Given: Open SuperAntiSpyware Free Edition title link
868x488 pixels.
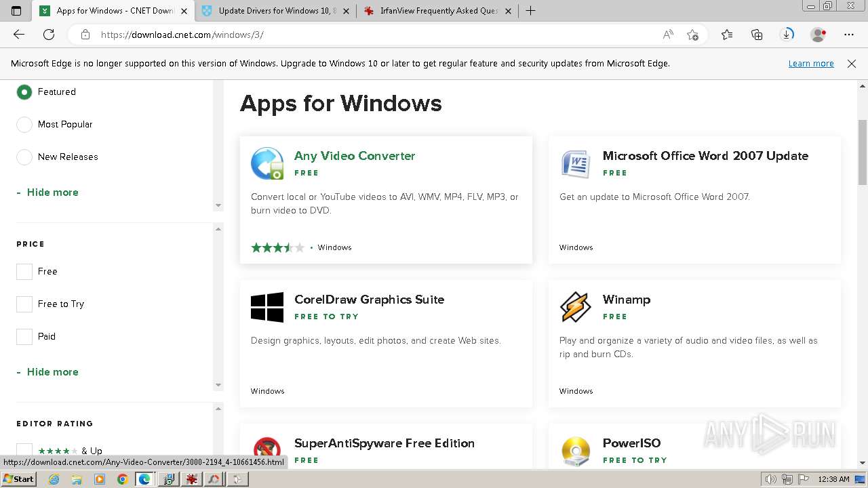Looking at the screenshot, I should point(384,443).
